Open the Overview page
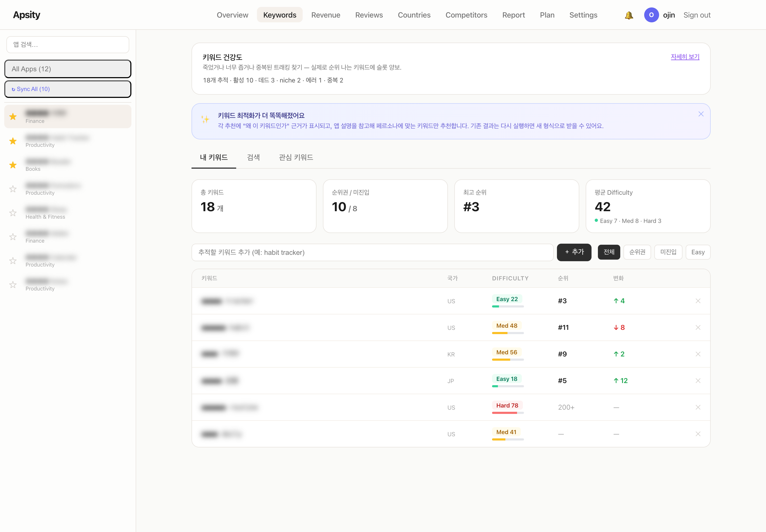 [232, 15]
